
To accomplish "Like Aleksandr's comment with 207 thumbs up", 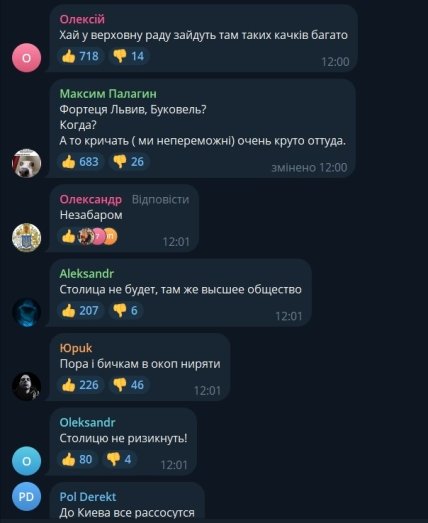I will point(80,311).
